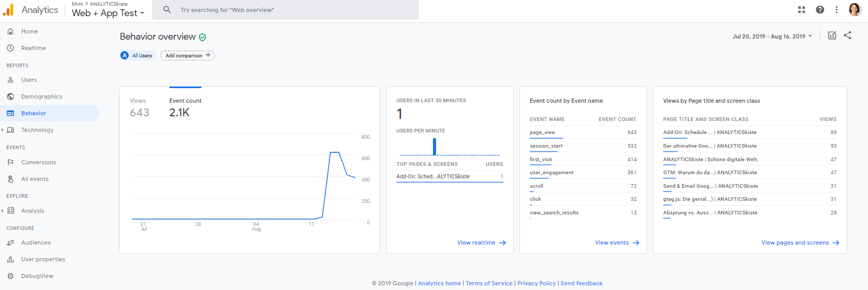Image resolution: width=868 pixels, height=290 pixels.
Task: Click the user profile avatar
Action: (x=854, y=9)
